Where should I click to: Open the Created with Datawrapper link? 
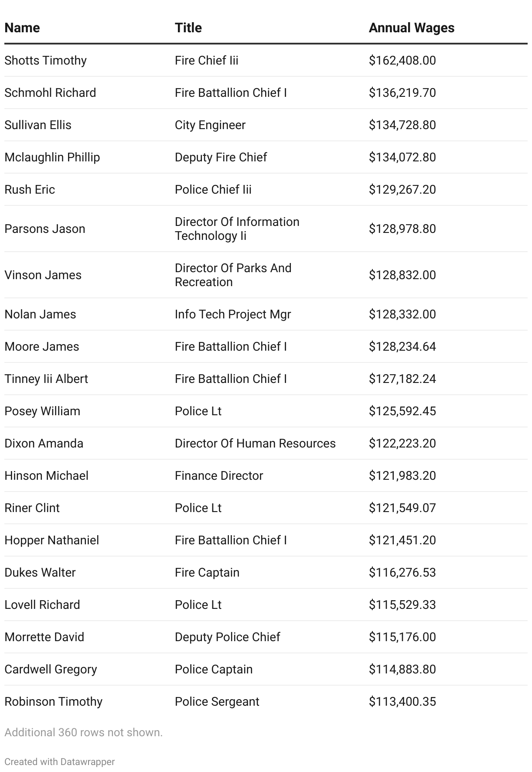(x=59, y=762)
